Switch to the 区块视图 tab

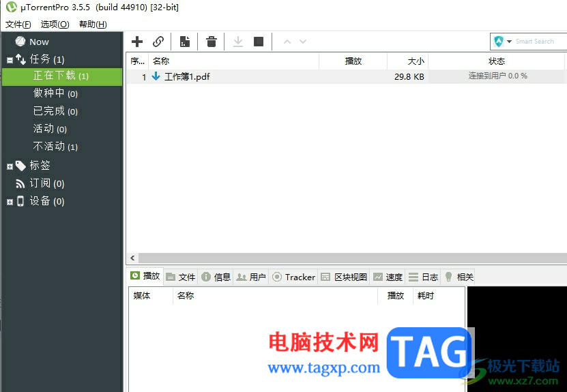coord(343,277)
